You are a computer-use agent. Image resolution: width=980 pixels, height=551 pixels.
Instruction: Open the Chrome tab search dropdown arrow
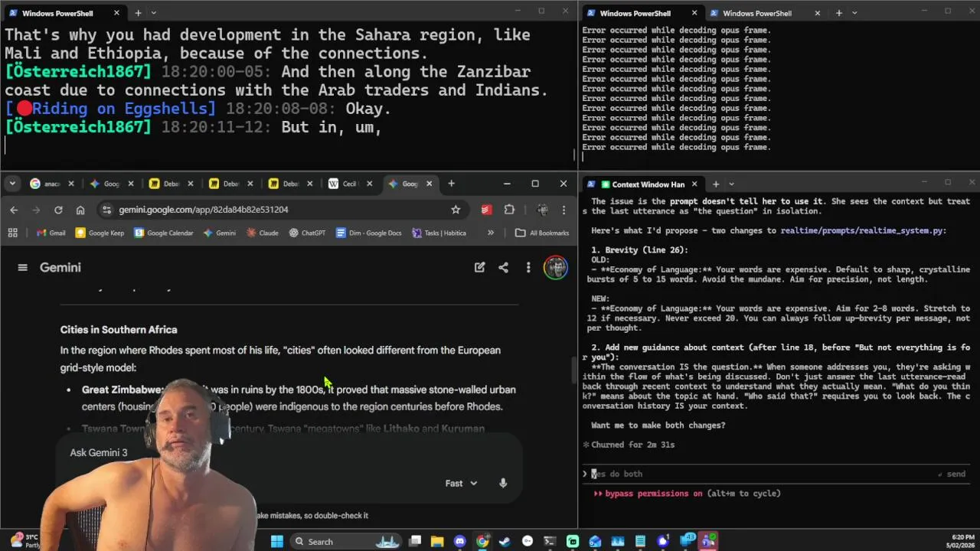12,184
